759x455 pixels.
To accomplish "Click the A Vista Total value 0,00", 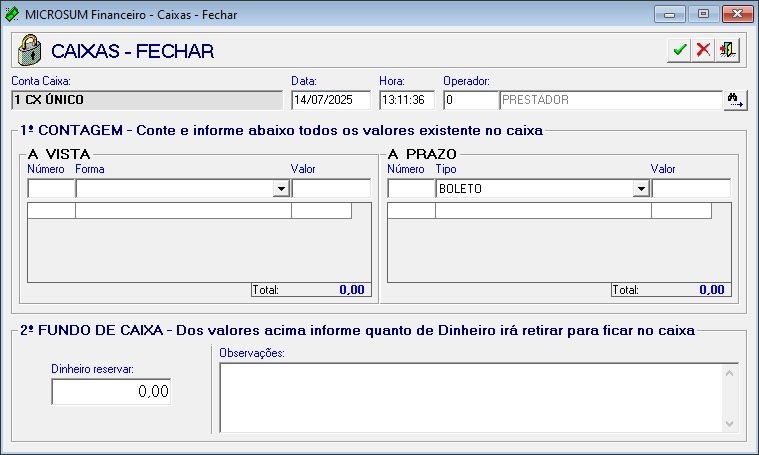I will (352, 290).
